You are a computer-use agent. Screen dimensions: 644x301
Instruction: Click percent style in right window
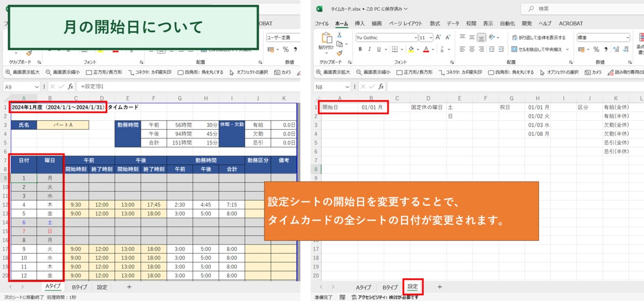[x=596, y=49]
